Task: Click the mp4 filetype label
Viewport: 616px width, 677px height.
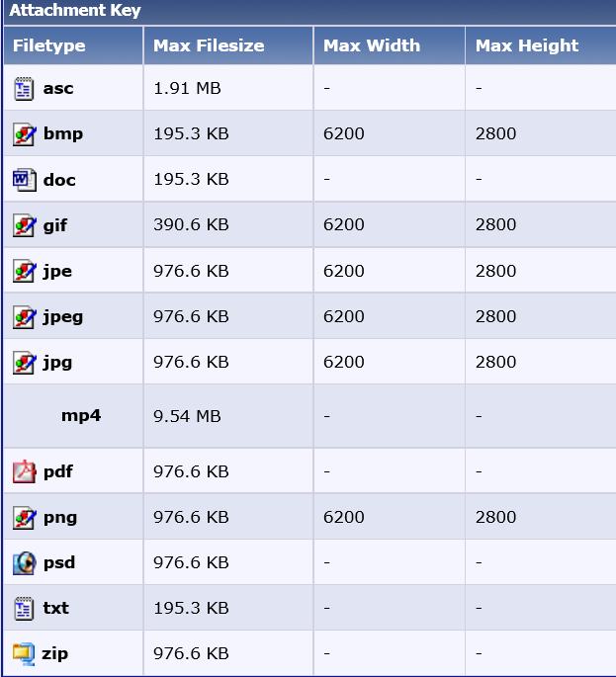Action: click(81, 415)
